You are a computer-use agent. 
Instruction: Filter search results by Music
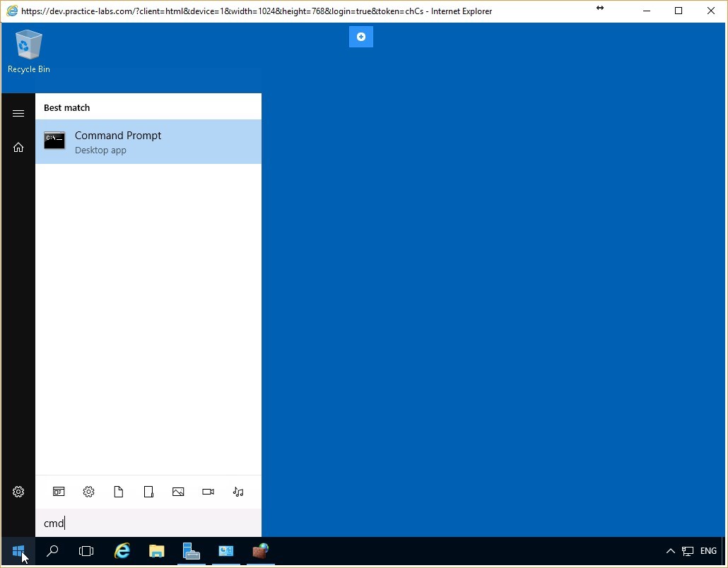tap(238, 492)
